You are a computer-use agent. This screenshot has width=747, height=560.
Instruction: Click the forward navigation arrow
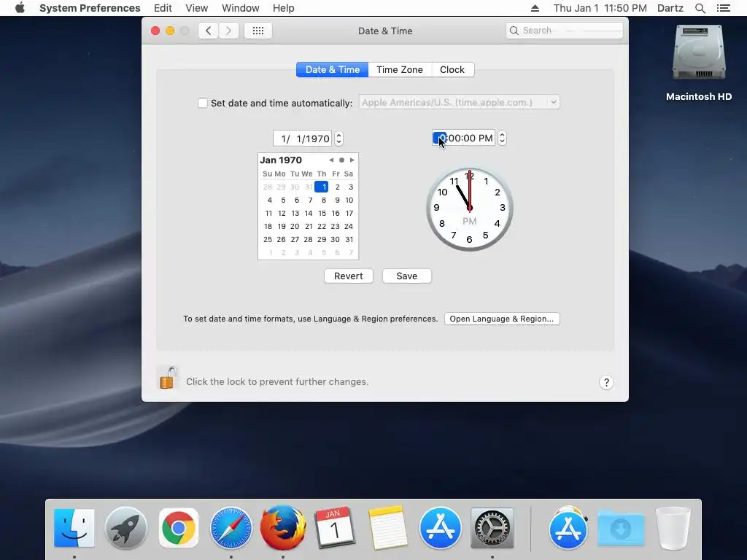[228, 31]
